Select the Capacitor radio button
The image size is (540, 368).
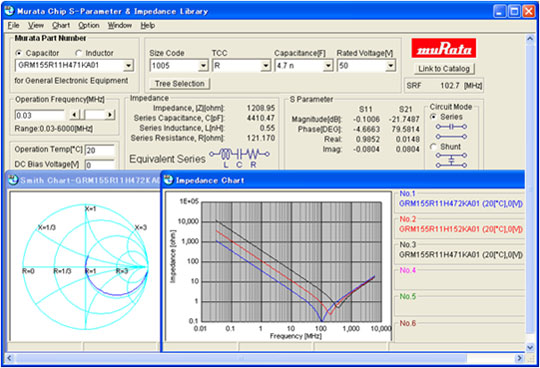19,53
